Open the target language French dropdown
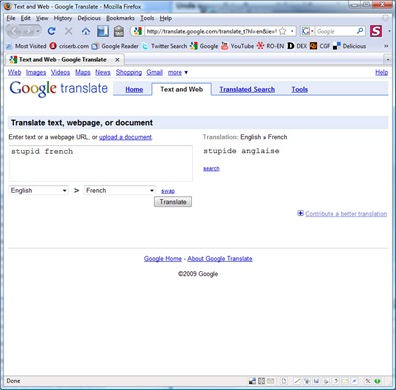Screen dimensions: 396x390 click(x=120, y=190)
